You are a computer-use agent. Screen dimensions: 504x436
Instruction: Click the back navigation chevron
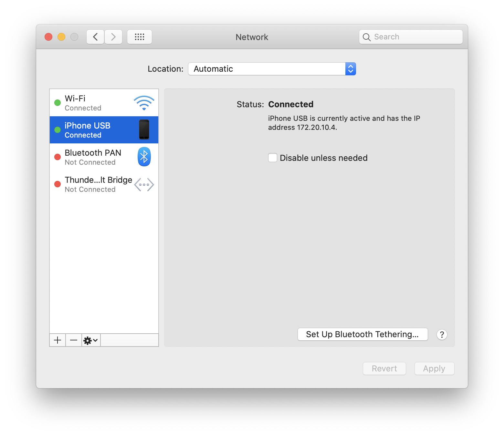point(95,37)
